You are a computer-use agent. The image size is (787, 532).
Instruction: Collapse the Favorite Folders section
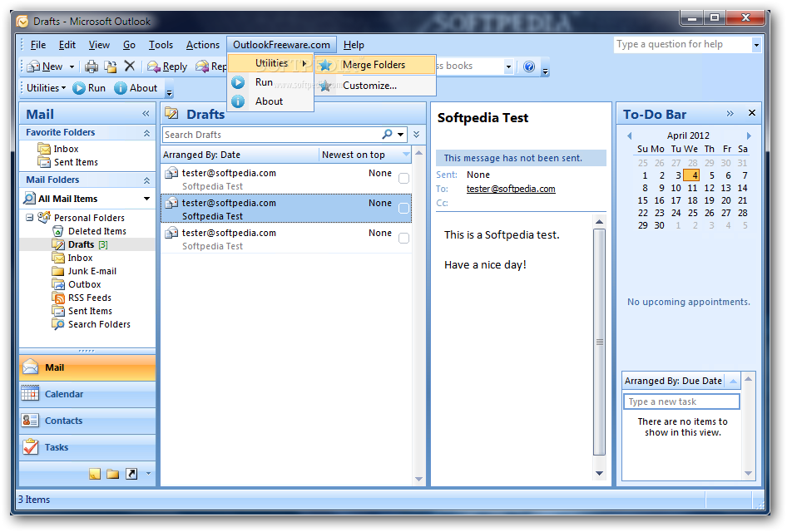coord(146,133)
